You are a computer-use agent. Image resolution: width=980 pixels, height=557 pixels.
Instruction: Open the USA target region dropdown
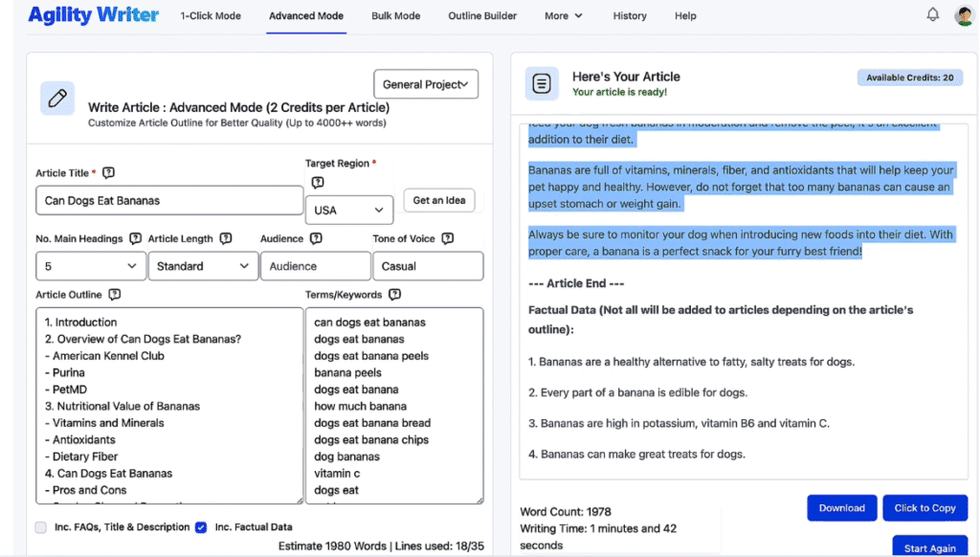[348, 210]
